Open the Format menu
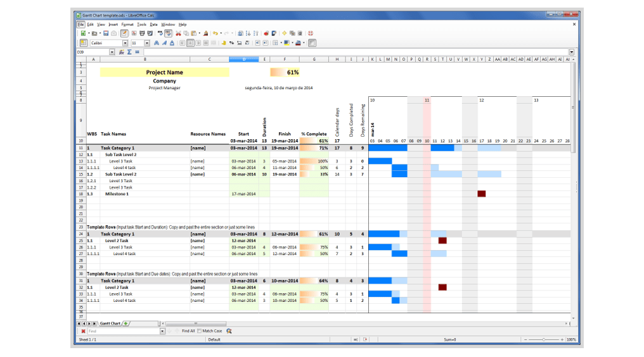The image size is (644, 357). (x=127, y=24)
